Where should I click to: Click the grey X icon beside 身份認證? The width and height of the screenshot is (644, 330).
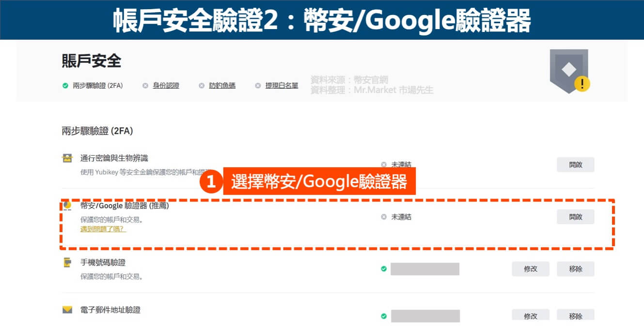(145, 86)
